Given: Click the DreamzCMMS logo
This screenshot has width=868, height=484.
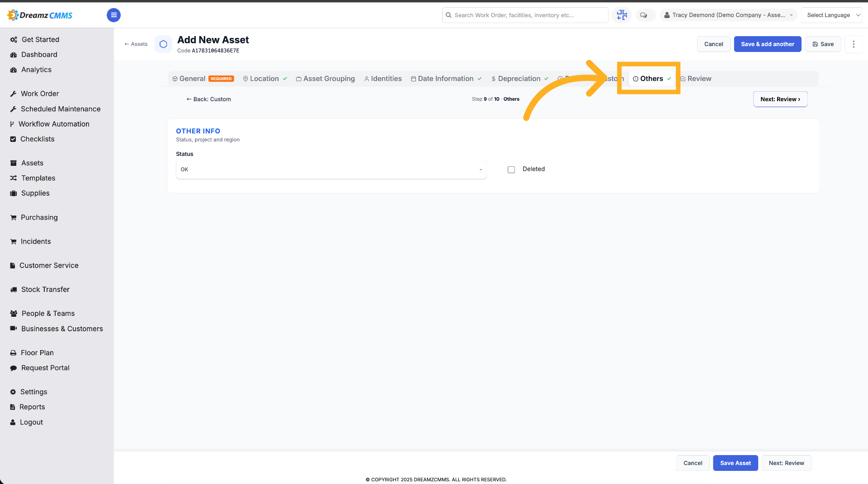Looking at the screenshot, I should [x=40, y=15].
